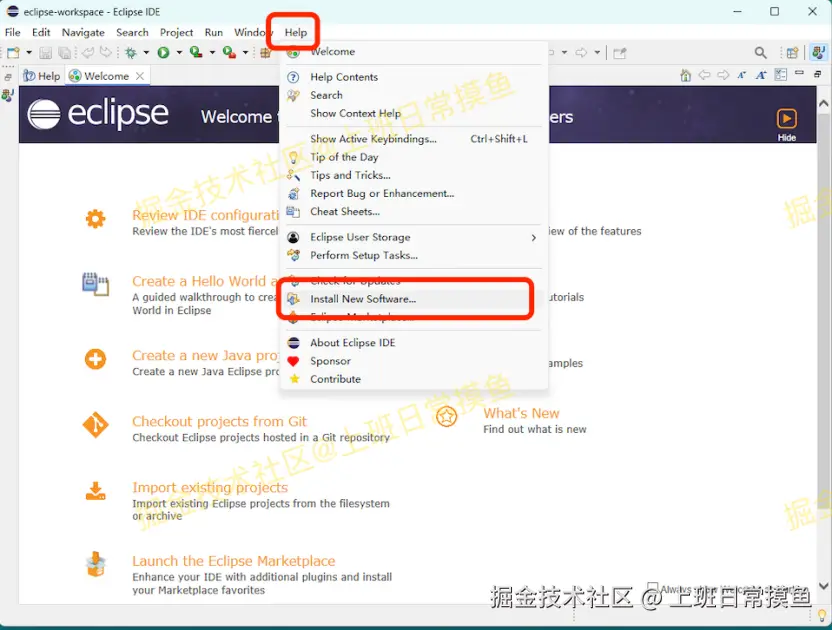Click the New wizard toolbar icon

point(13,52)
